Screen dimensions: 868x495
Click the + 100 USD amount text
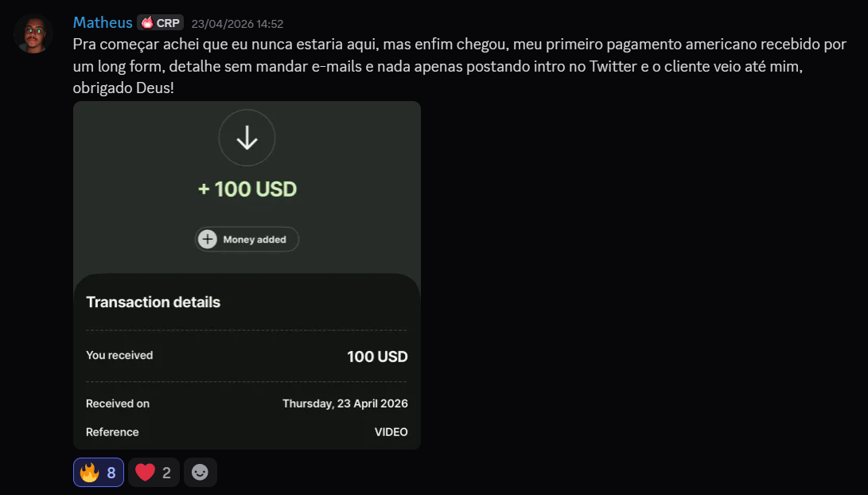tap(247, 189)
